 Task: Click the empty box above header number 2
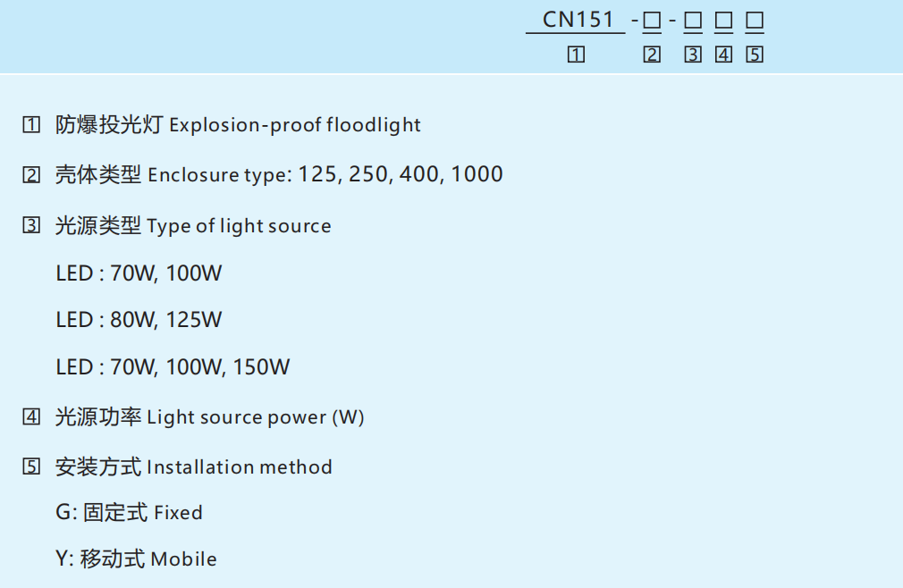pos(652,21)
